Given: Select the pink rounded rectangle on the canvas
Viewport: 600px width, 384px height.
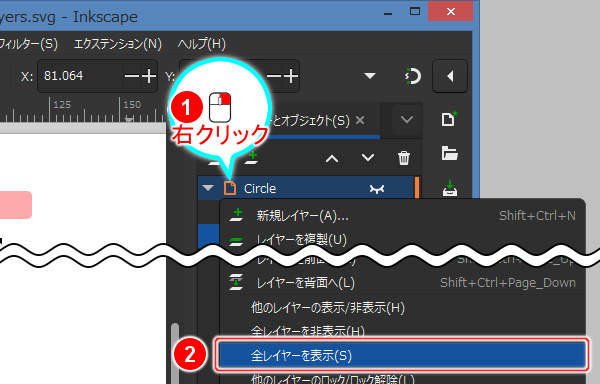Looking at the screenshot, I should 15,205.
